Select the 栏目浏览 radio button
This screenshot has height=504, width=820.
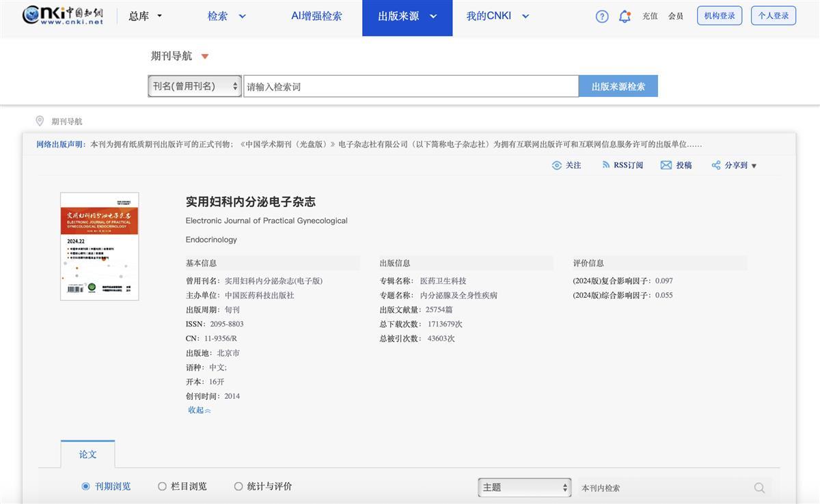(x=162, y=486)
